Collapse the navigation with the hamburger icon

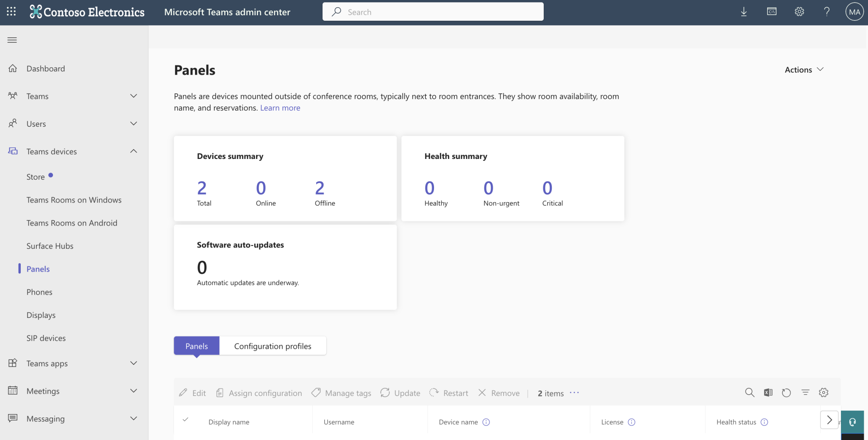11,39
